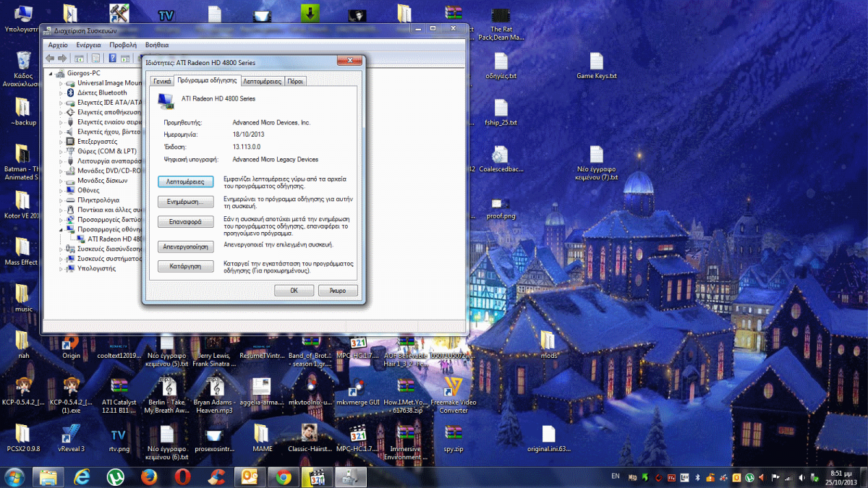This screenshot has height=488, width=868.
Task: Expand the Υπολογιστής tree node
Action: pyautogui.click(x=61, y=267)
